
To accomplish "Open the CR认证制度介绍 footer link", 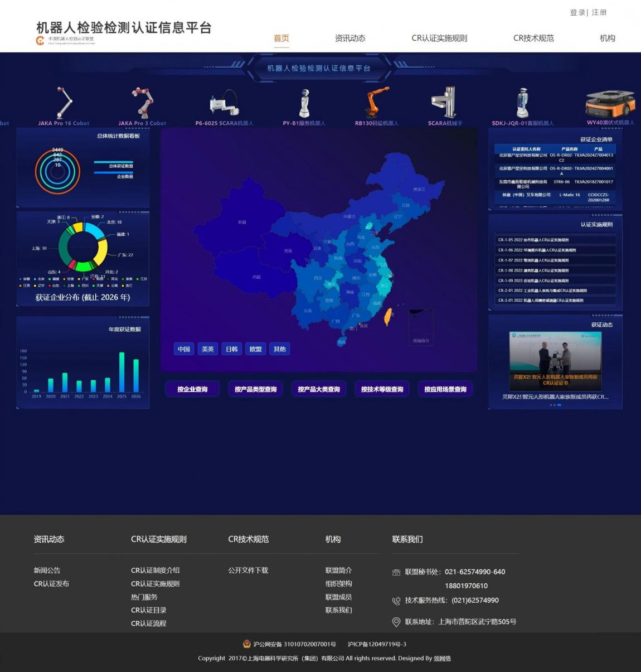I will (155, 571).
